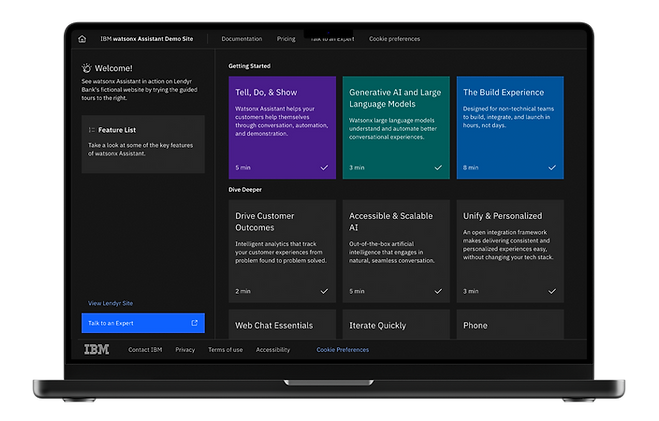Click the 5 min label on Tell, Do, & Show
Image resolution: width=659 pixels, height=421 pixels.
(x=243, y=168)
